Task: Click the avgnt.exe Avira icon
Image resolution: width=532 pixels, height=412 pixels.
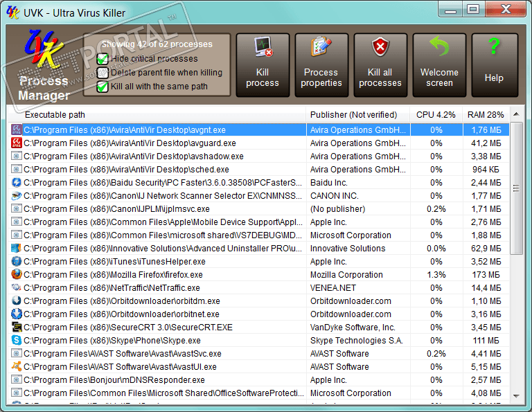Action: click(x=17, y=129)
